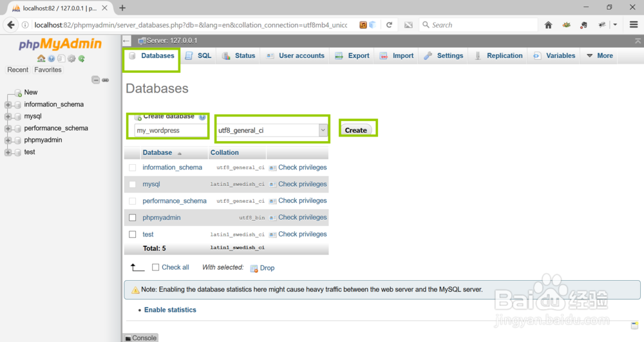
Task: Switch to the Databases tab
Action: (x=151, y=56)
